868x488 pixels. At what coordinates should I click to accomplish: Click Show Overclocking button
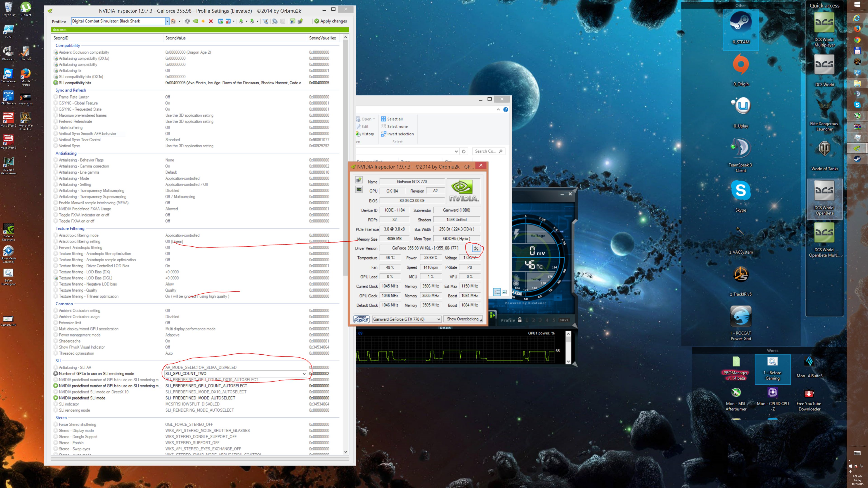pos(463,319)
